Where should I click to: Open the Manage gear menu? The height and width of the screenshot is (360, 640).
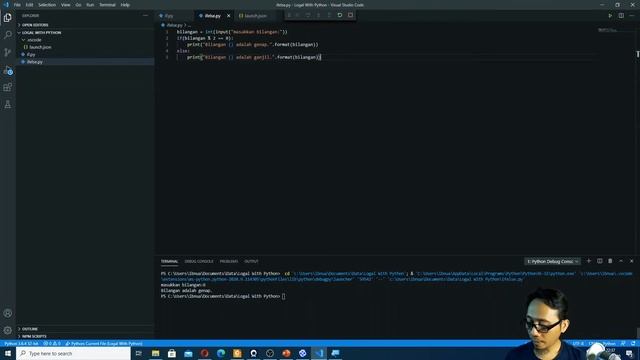pos(7,330)
